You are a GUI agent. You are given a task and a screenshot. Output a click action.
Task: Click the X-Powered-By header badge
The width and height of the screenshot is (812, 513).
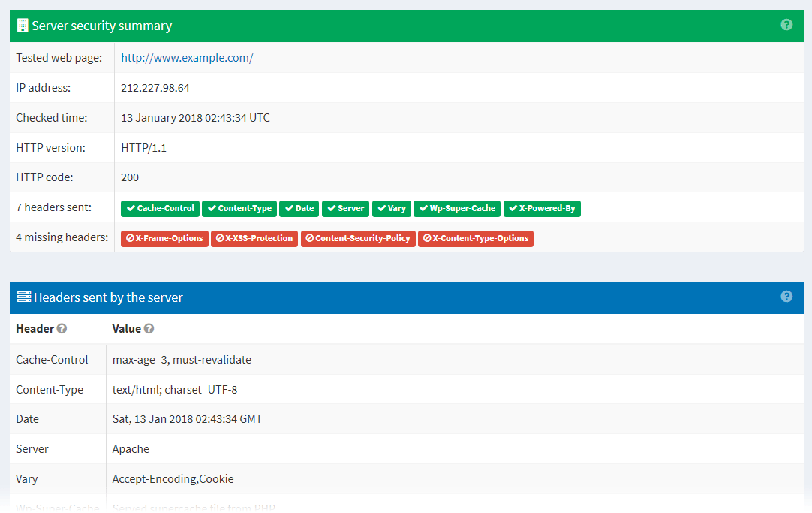542,208
